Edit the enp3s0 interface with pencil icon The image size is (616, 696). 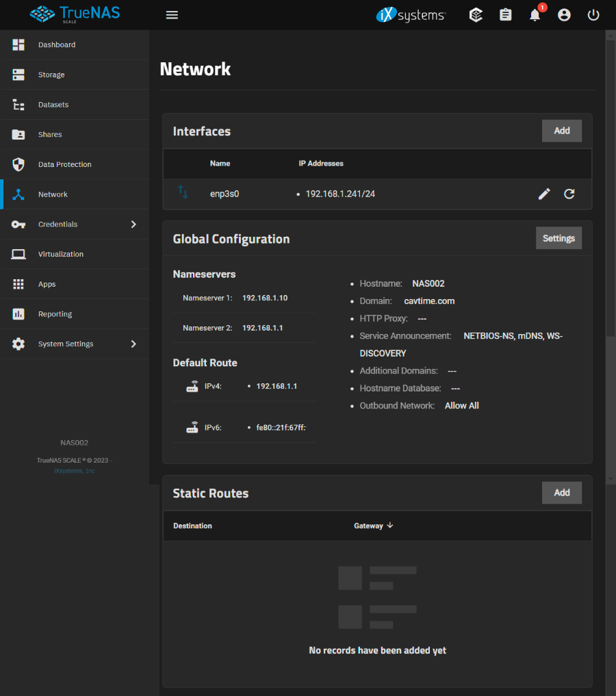544,194
